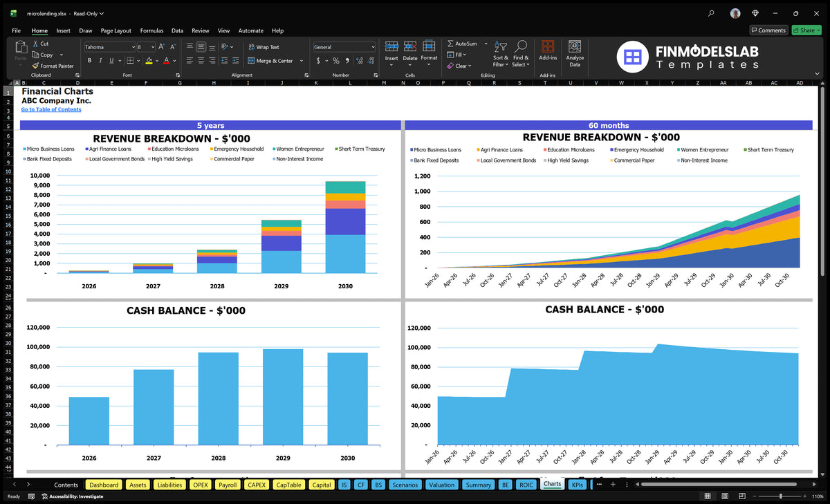This screenshot has height=504, width=830.
Task: Switch to the KPIs sheet tab
Action: [577, 485]
